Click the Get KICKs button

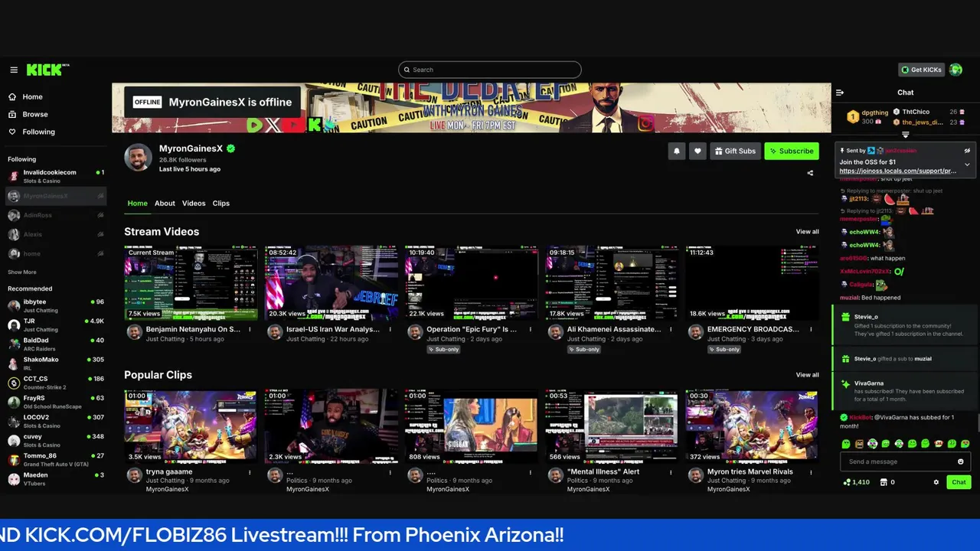point(921,70)
